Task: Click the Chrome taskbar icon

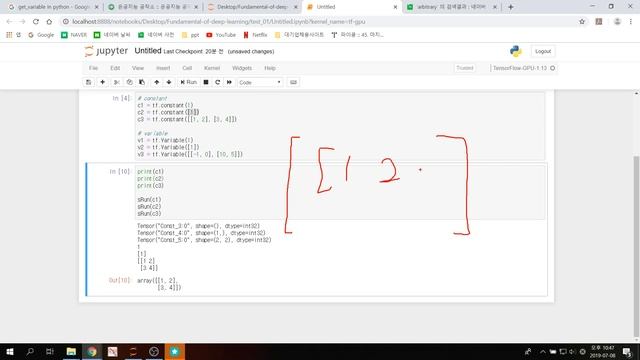Action: click(x=92, y=351)
